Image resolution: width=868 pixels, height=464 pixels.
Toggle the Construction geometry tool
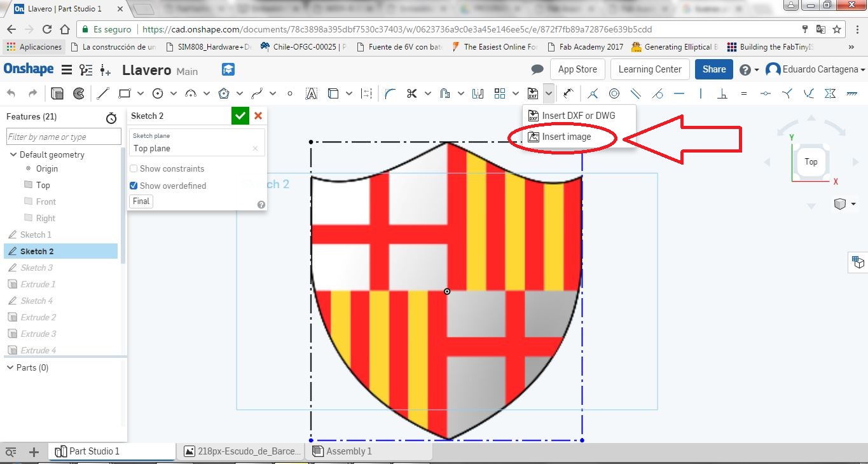click(x=367, y=93)
